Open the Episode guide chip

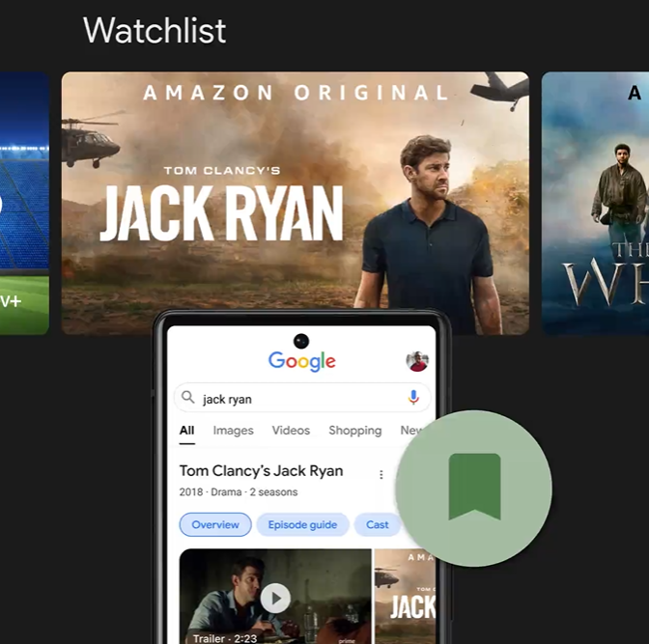pyautogui.click(x=302, y=524)
